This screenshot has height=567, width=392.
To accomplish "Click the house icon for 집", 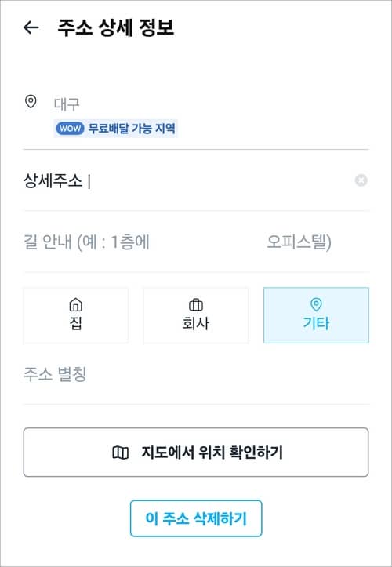I will [75, 304].
